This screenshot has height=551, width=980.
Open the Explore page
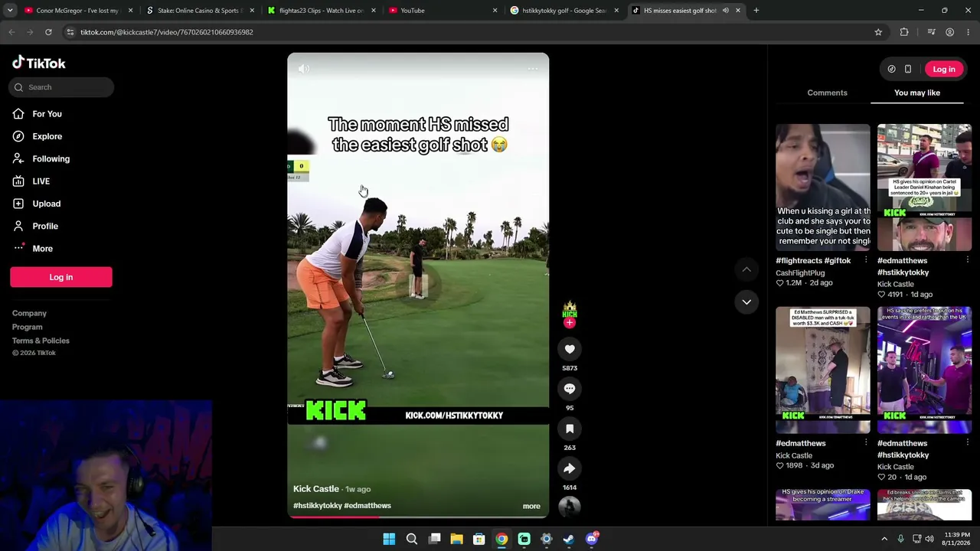[x=47, y=136]
